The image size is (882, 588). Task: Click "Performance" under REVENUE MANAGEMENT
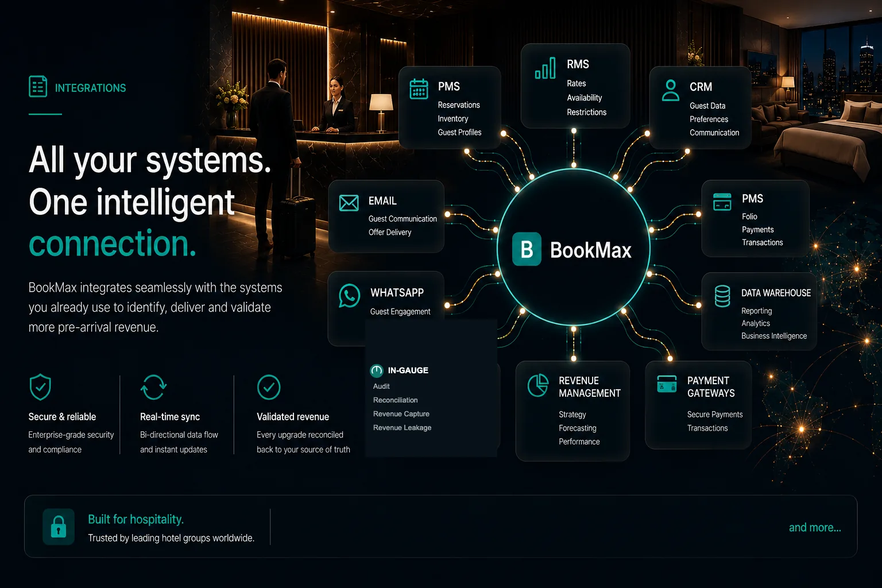coord(579,442)
